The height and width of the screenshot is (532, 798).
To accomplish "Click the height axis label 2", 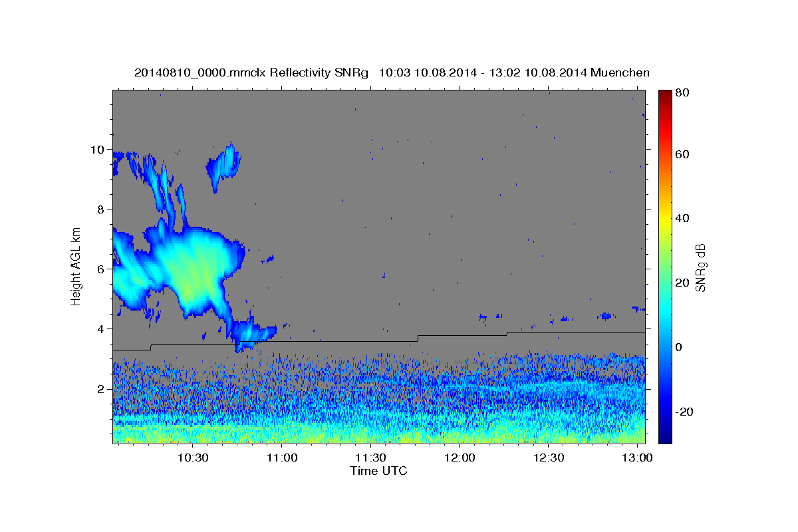I will [x=101, y=389].
